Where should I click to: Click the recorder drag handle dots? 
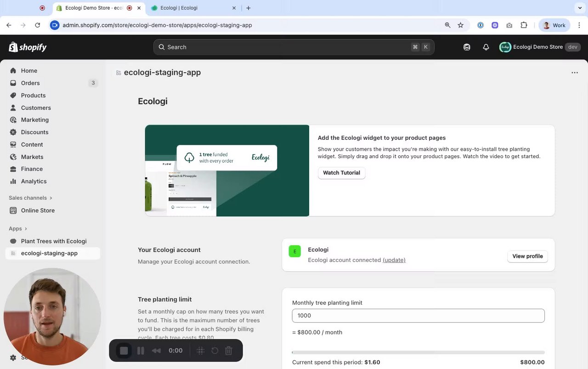201,351
